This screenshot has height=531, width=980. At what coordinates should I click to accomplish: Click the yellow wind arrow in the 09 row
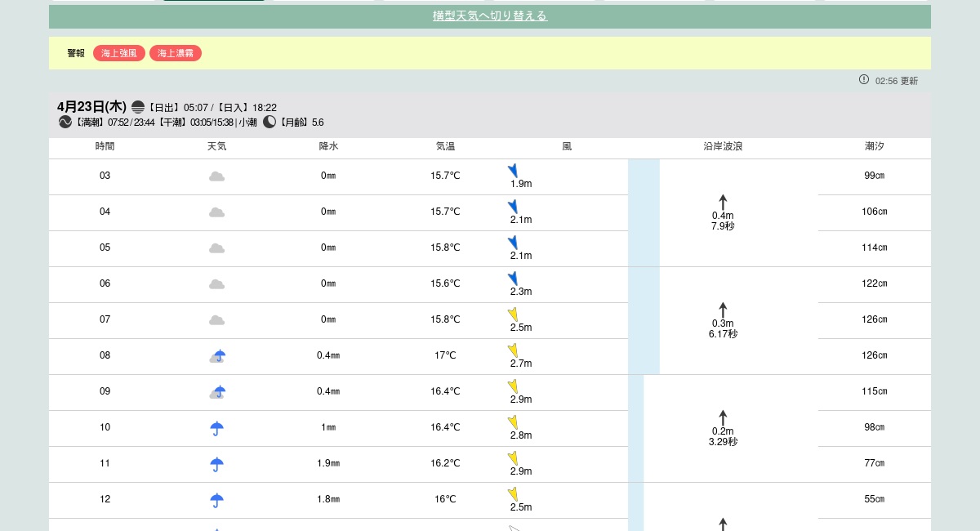[x=513, y=386]
